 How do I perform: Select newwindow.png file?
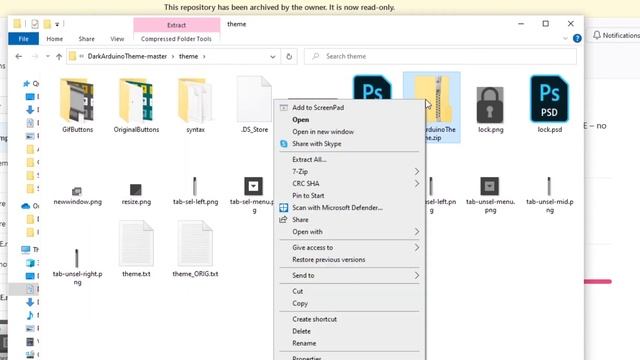[77, 195]
